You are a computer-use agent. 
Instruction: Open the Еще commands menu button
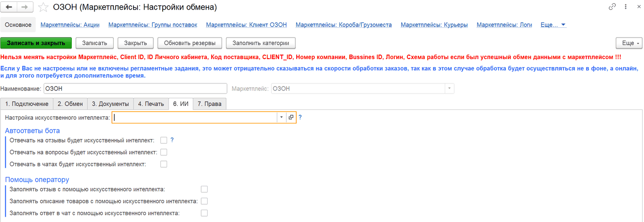[x=629, y=43]
